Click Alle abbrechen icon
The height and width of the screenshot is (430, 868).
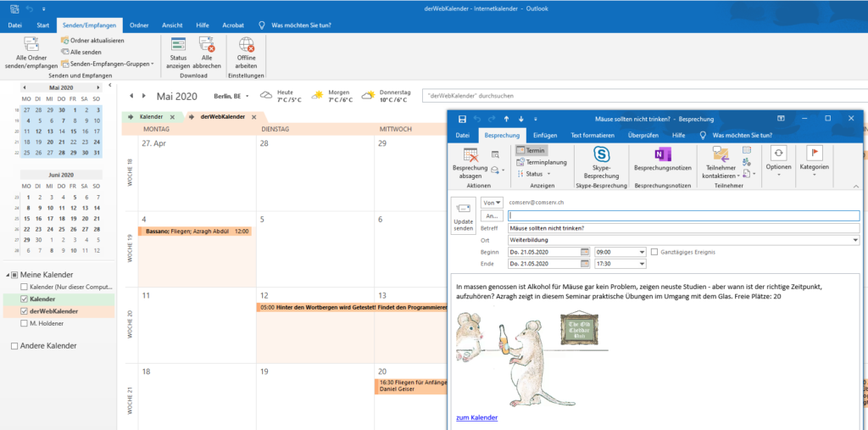[x=206, y=53]
